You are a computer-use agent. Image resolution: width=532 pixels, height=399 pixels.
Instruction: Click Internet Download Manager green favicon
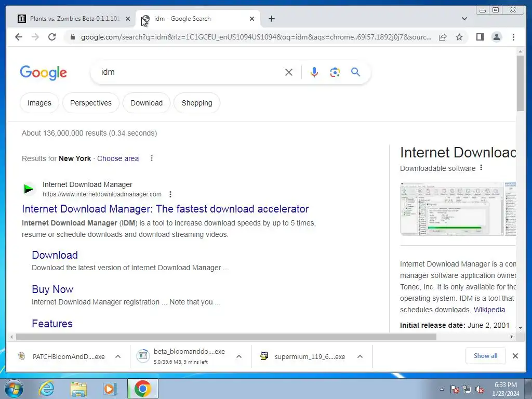[29, 189]
